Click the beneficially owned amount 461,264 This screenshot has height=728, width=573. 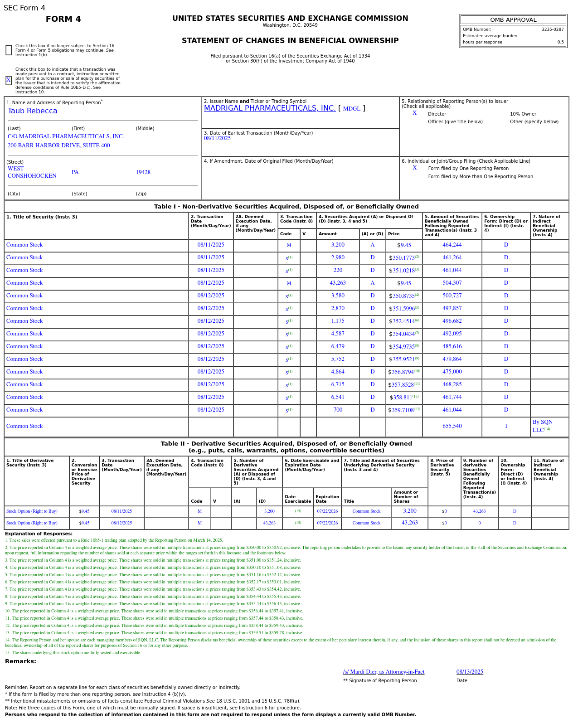point(452,257)
